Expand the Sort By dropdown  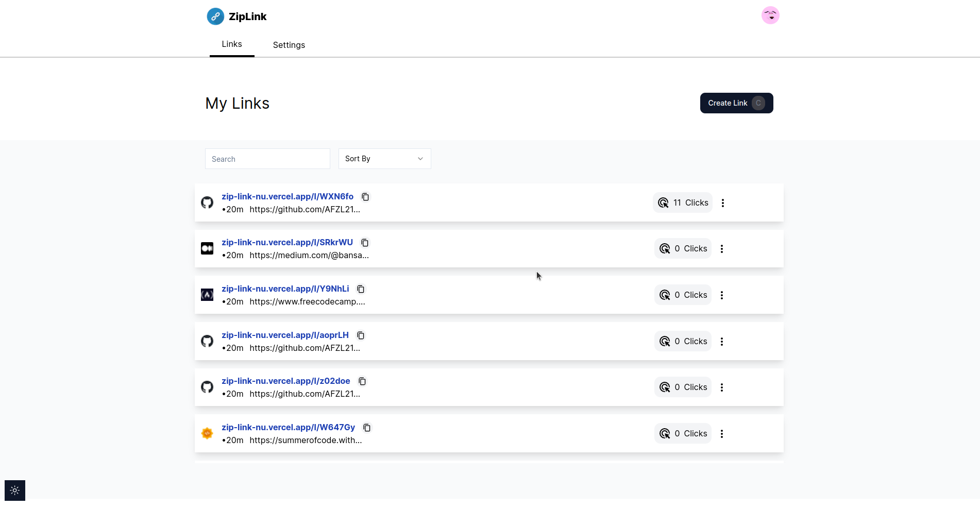[384, 159]
